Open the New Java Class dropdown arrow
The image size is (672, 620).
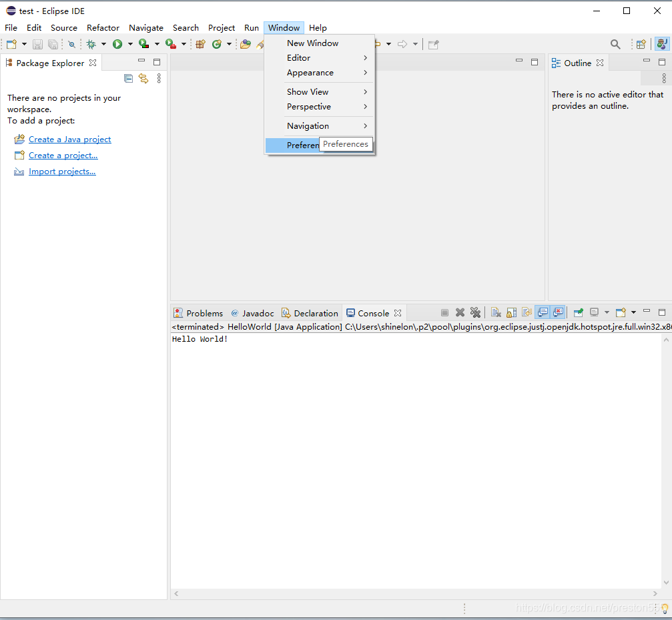click(x=230, y=44)
